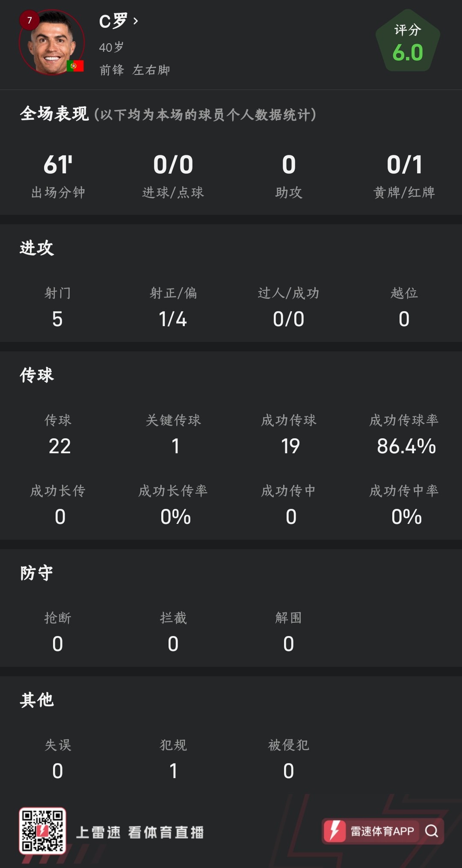The image size is (462, 868).
Task: Tap the number 7 jersey badge
Action: 30,20
